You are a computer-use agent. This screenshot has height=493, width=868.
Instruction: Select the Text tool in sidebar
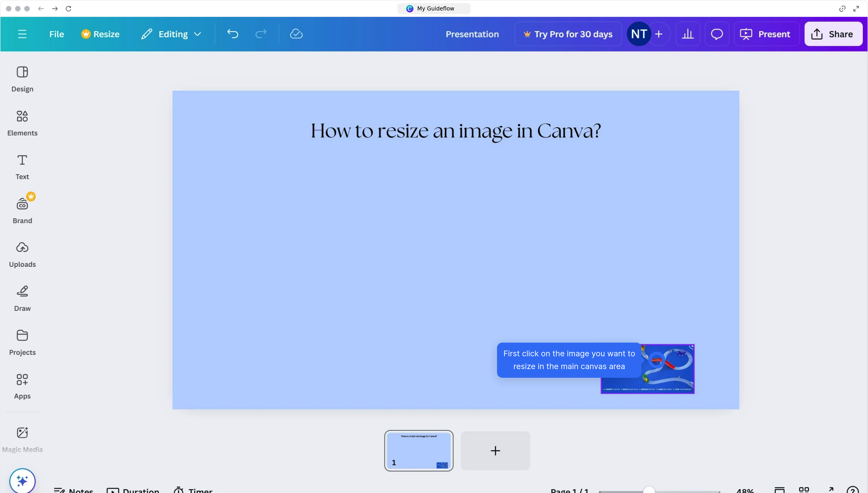pyautogui.click(x=22, y=167)
